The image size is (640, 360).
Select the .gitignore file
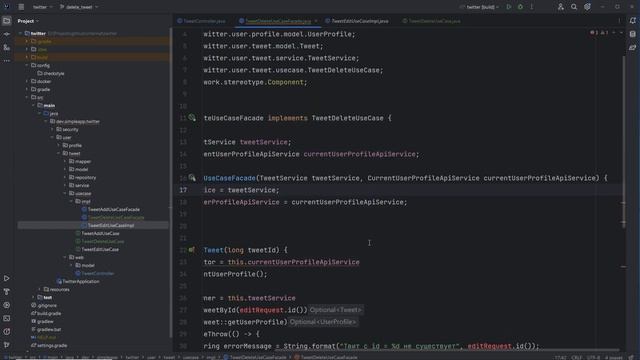pyautogui.click(x=44, y=305)
